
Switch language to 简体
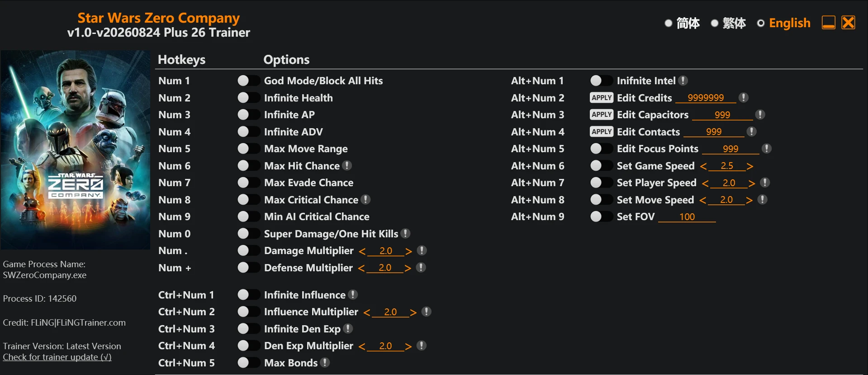tap(682, 23)
